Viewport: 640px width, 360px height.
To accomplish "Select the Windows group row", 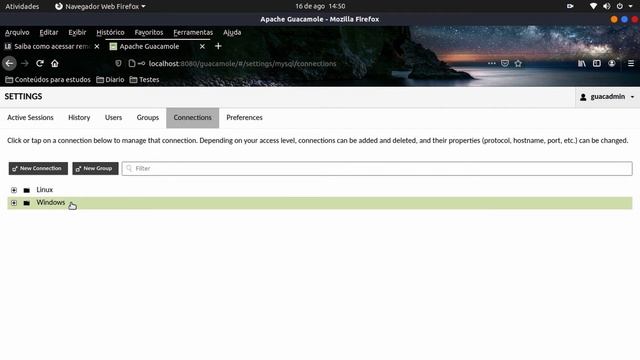I will pyautogui.click(x=320, y=203).
